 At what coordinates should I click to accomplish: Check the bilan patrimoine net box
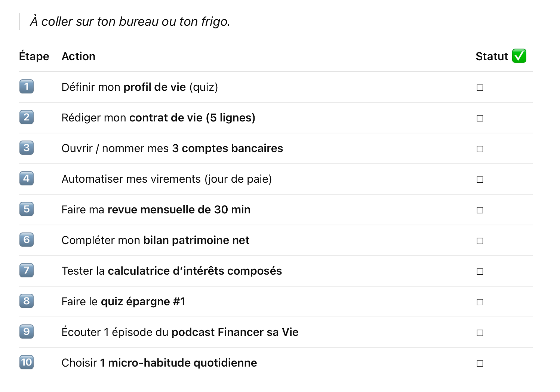480,241
